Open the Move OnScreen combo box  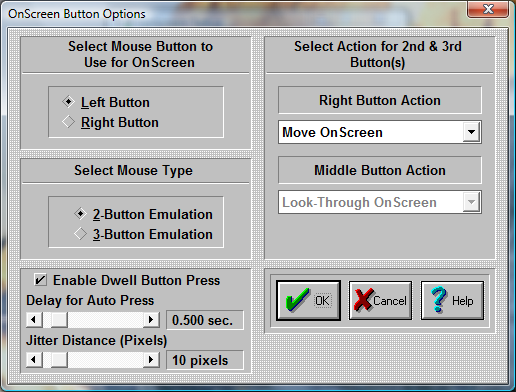point(380,132)
